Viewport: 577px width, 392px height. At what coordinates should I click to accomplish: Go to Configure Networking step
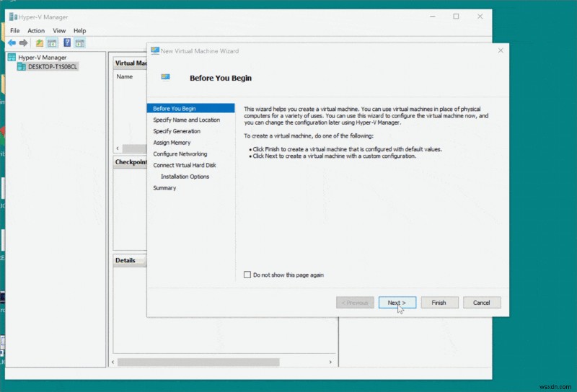click(180, 154)
